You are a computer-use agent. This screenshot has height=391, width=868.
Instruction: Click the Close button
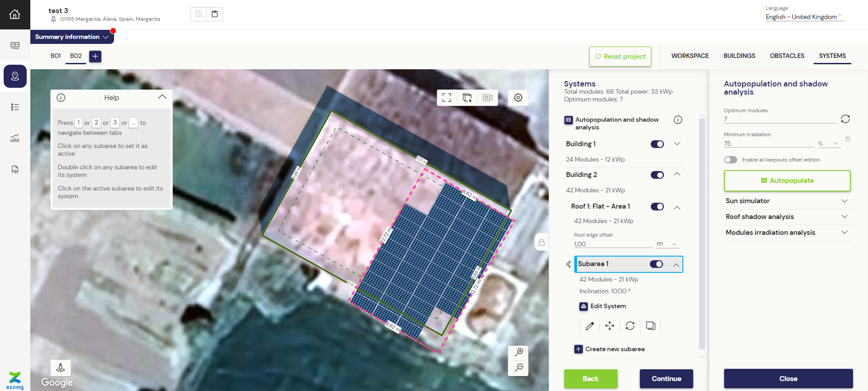click(x=788, y=379)
